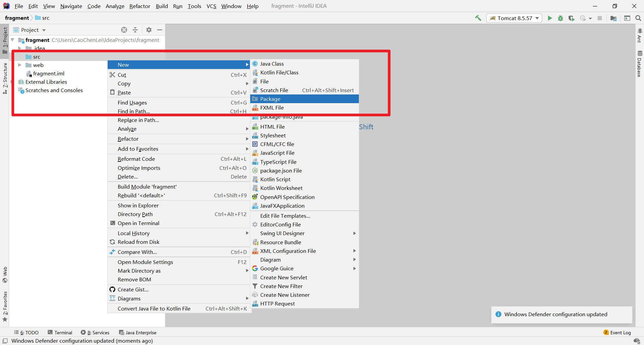This screenshot has width=644, height=345.
Task: Open the Analyze submenu in context menu
Action: pos(179,129)
